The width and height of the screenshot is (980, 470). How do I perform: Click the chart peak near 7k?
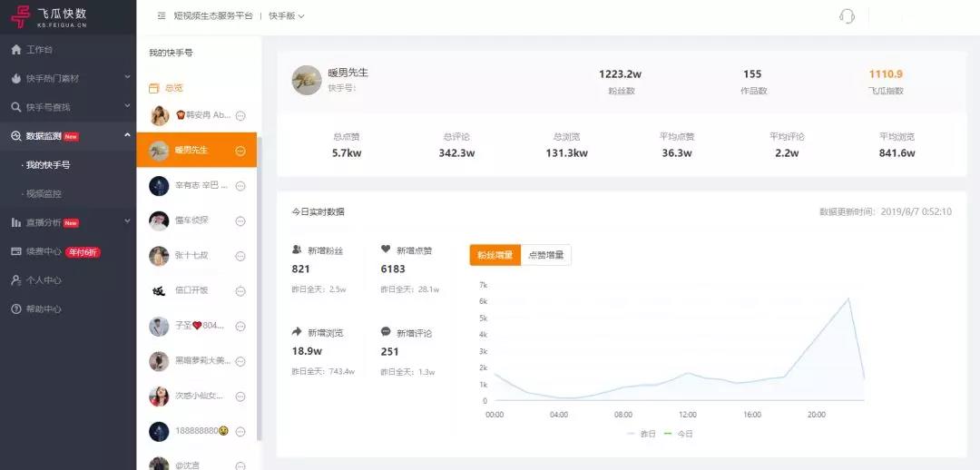(848, 299)
